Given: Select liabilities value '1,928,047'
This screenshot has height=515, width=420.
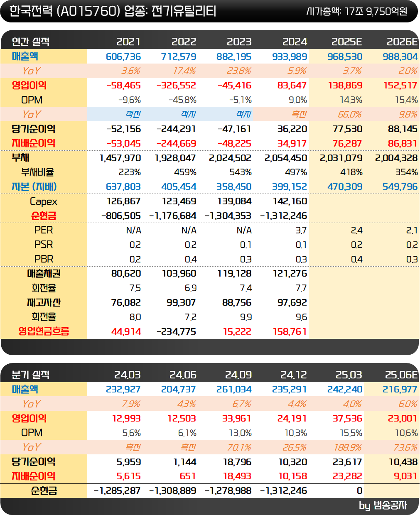Looking at the screenshot, I should (x=175, y=158).
